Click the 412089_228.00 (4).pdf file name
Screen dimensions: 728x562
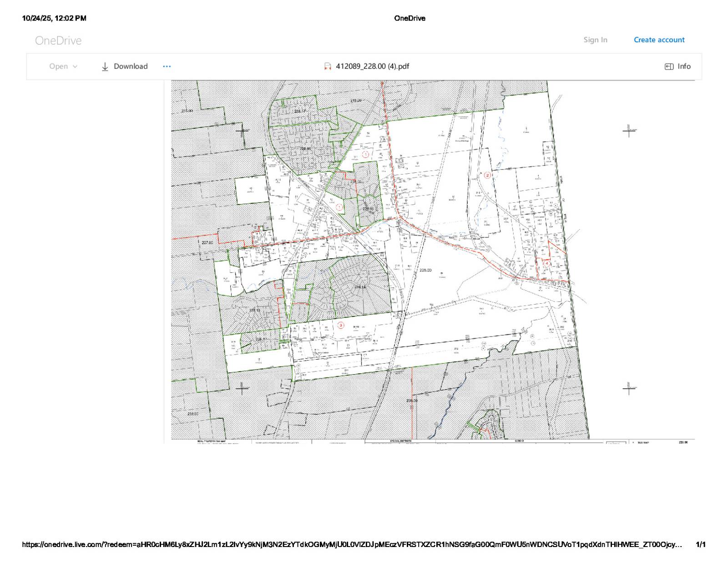[x=372, y=66]
